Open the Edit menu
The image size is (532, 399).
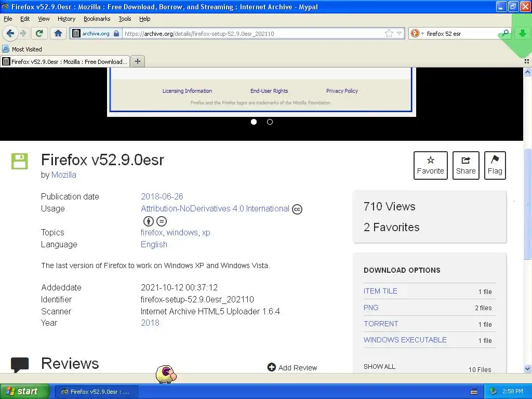tap(25, 19)
